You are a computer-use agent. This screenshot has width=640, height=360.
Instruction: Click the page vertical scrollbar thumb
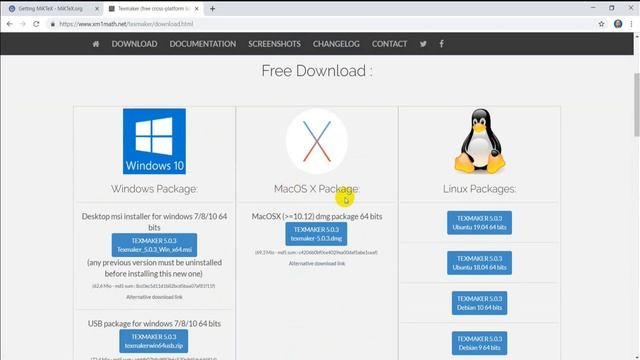pyautogui.click(x=636, y=104)
